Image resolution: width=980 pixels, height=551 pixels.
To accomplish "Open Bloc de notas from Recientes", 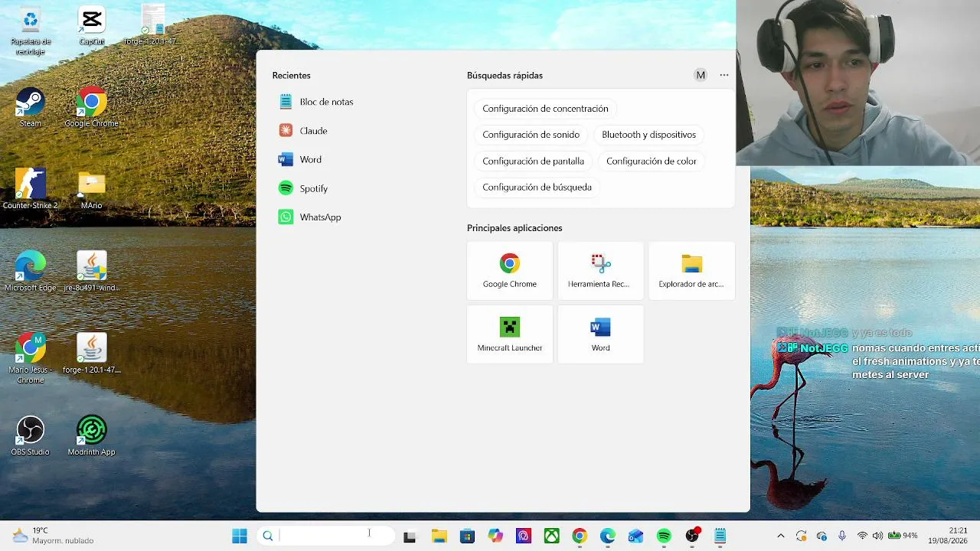I will (x=315, y=102).
